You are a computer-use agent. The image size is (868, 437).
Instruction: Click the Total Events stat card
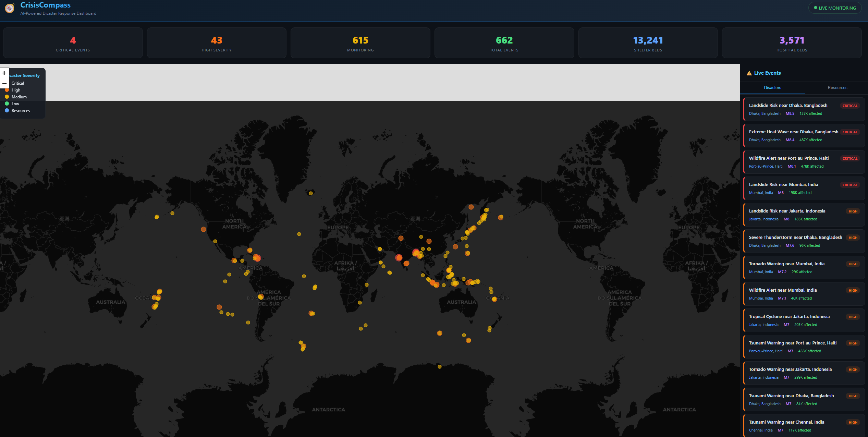coord(504,43)
